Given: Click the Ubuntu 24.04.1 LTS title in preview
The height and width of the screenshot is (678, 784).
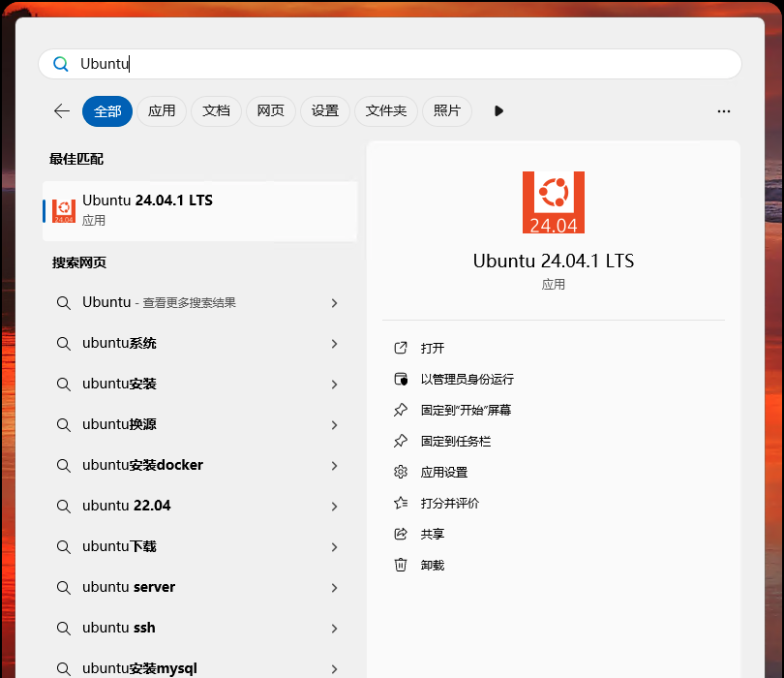Looking at the screenshot, I should point(554,262).
